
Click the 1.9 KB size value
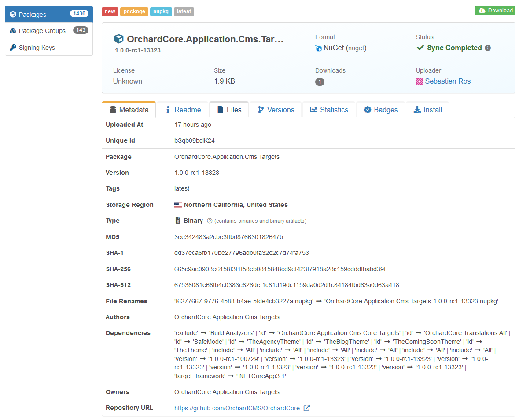coord(225,81)
